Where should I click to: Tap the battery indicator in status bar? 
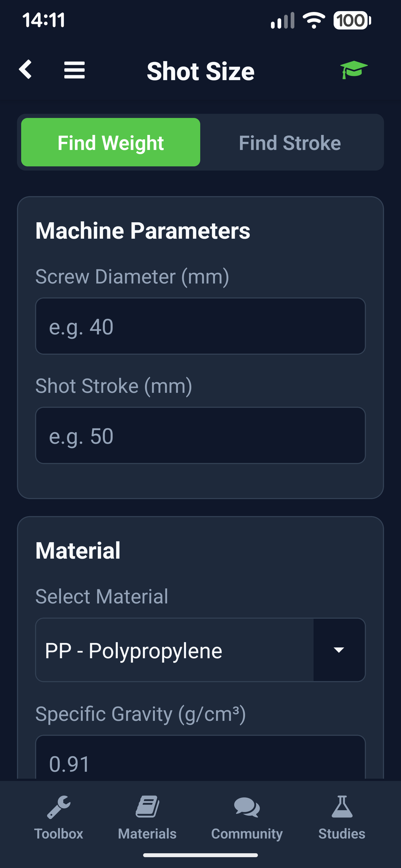352,21
